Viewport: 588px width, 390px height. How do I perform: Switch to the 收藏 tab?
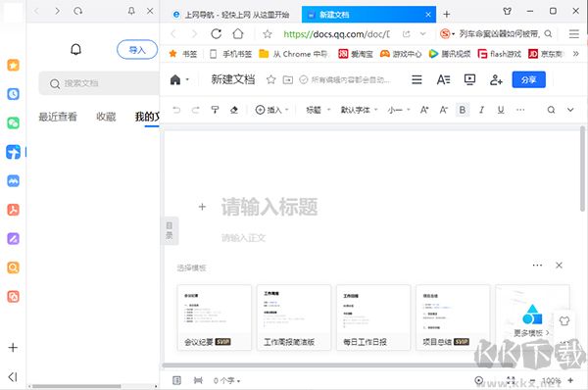106,117
